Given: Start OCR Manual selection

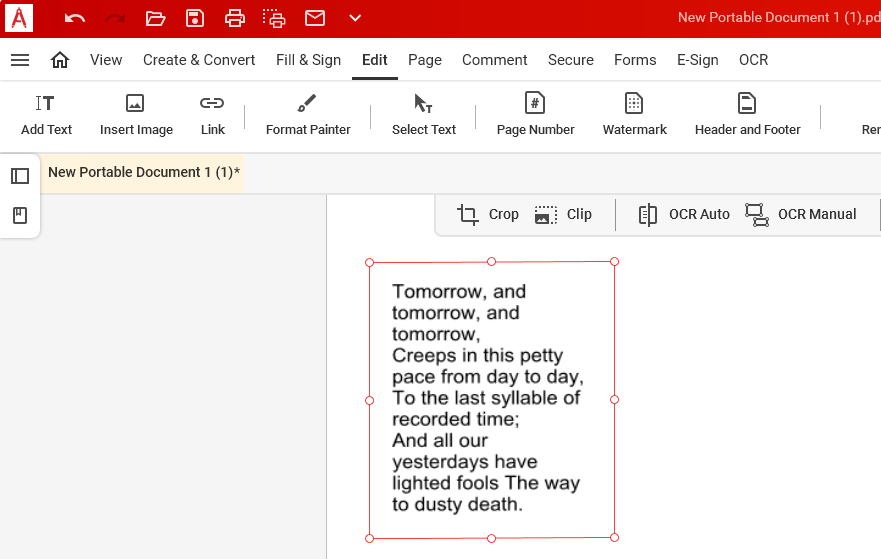Looking at the screenshot, I should point(800,215).
